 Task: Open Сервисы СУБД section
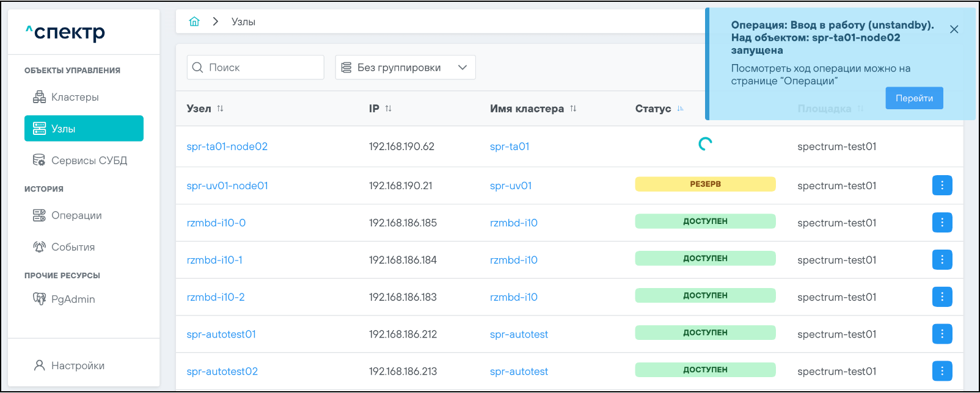point(89,160)
